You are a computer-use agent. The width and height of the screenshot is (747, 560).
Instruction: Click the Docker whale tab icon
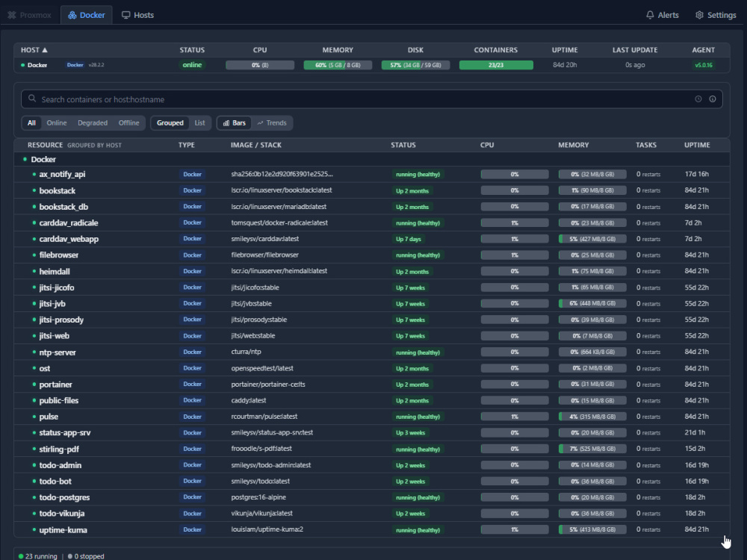pyautogui.click(x=72, y=15)
